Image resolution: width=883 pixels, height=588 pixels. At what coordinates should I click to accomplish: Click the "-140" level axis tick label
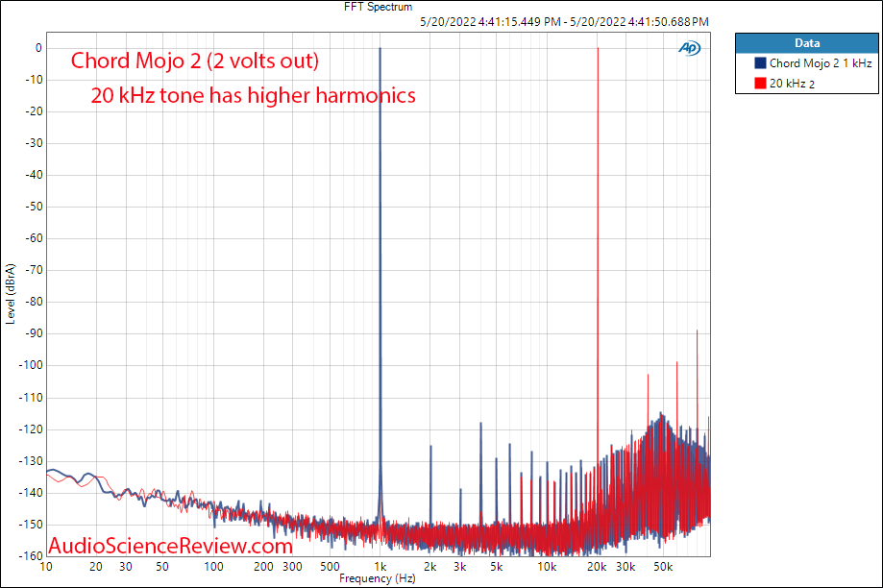click(x=32, y=492)
